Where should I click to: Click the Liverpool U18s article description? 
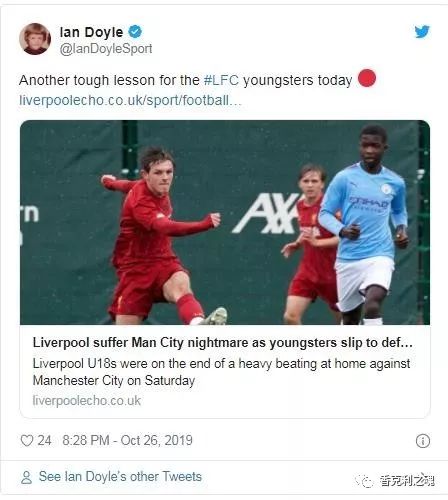(221, 372)
